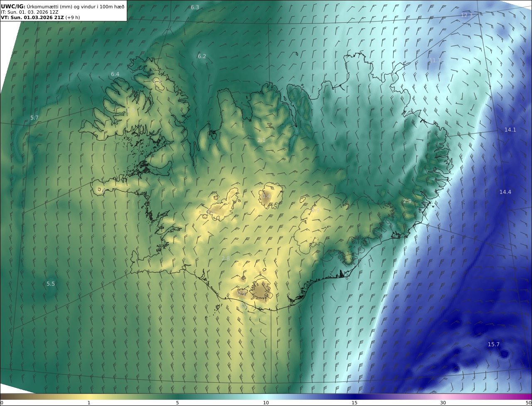532x406 pixels.
Task: Click the map value 6.2
Action: click(202, 56)
